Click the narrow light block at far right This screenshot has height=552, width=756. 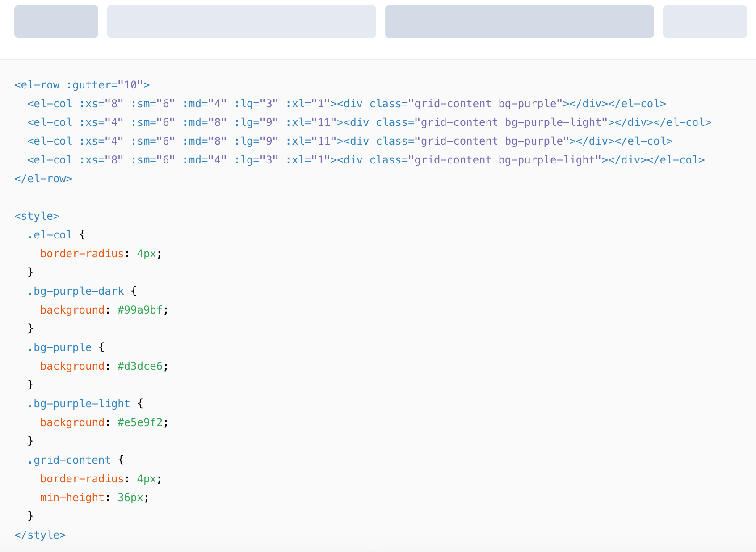point(705,21)
